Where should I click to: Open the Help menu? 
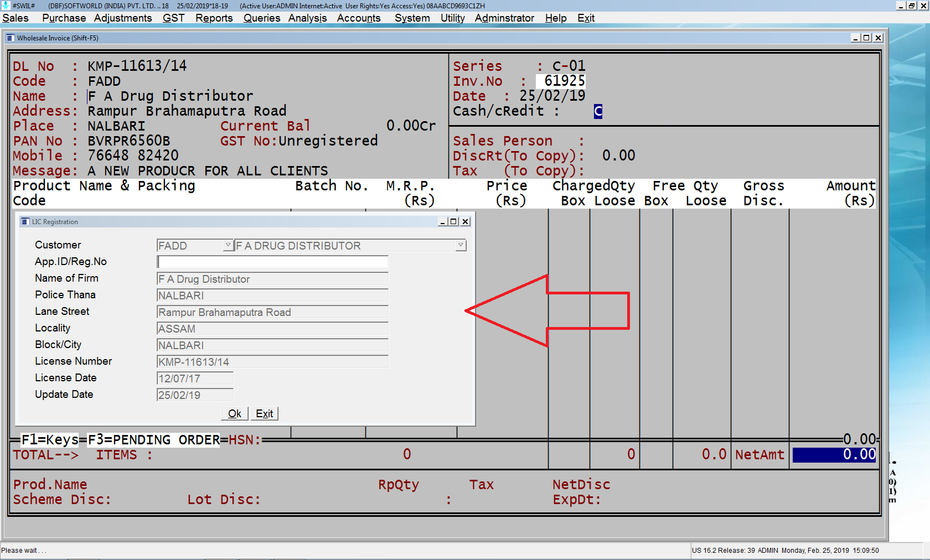pyautogui.click(x=556, y=18)
